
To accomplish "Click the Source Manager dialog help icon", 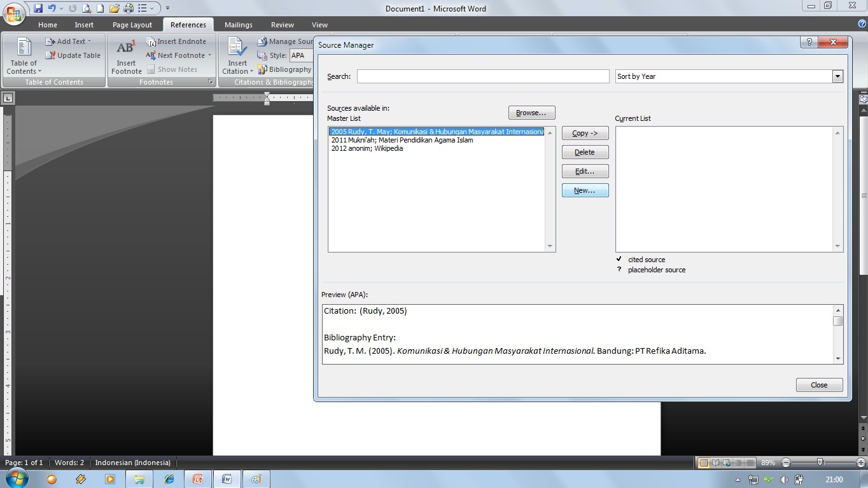I will pyautogui.click(x=809, y=42).
